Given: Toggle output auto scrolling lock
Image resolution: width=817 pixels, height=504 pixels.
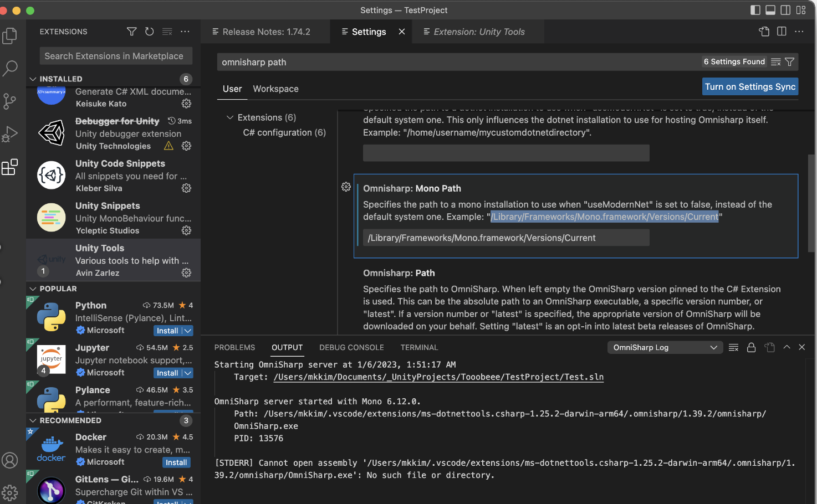Looking at the screenshot, I should [x=751, y=347].
